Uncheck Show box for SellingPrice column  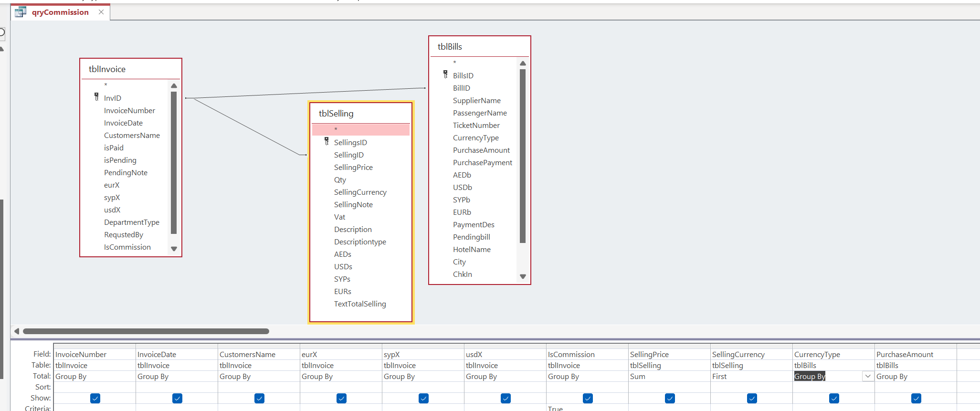pyautogui.click(x=670, y=398)
